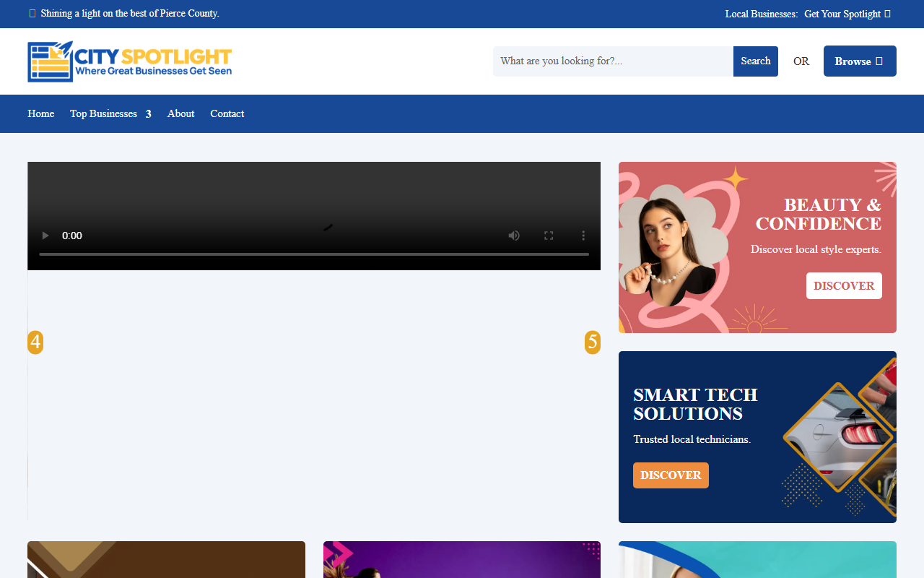Viewport: 924px width, 578px height.
Task: Mute the video volume
Action: point(514,236)
